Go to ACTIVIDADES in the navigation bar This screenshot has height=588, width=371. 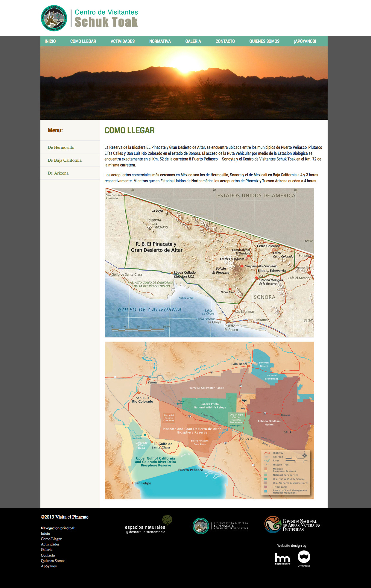point(123,41)
